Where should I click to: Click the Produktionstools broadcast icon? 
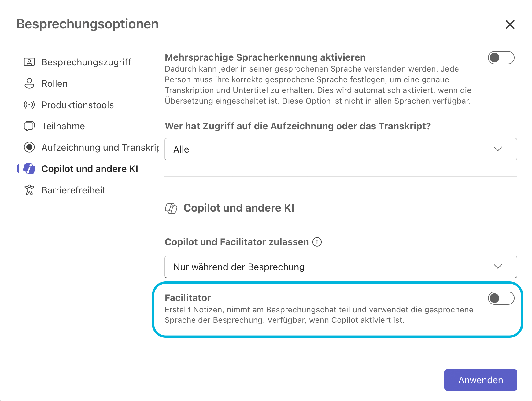[29, 105]
